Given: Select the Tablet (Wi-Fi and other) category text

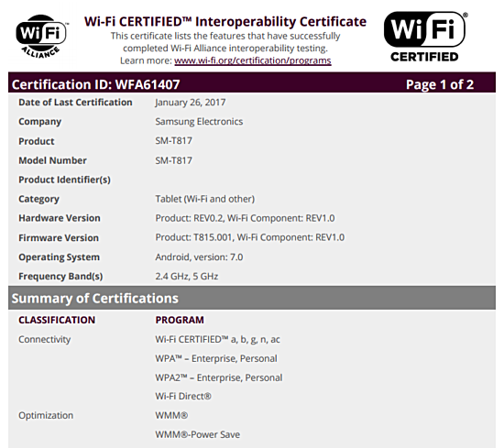Looking at the screenshot, I should click(204, 199).
